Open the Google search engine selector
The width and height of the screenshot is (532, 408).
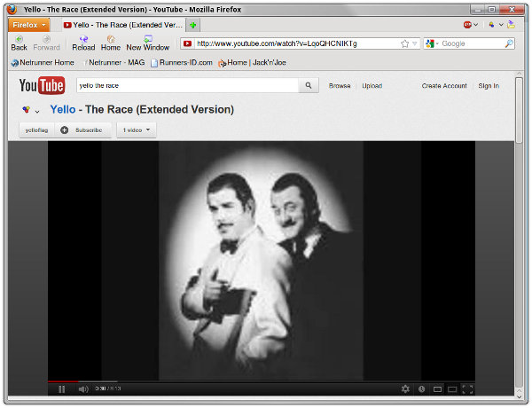point(432,43)
